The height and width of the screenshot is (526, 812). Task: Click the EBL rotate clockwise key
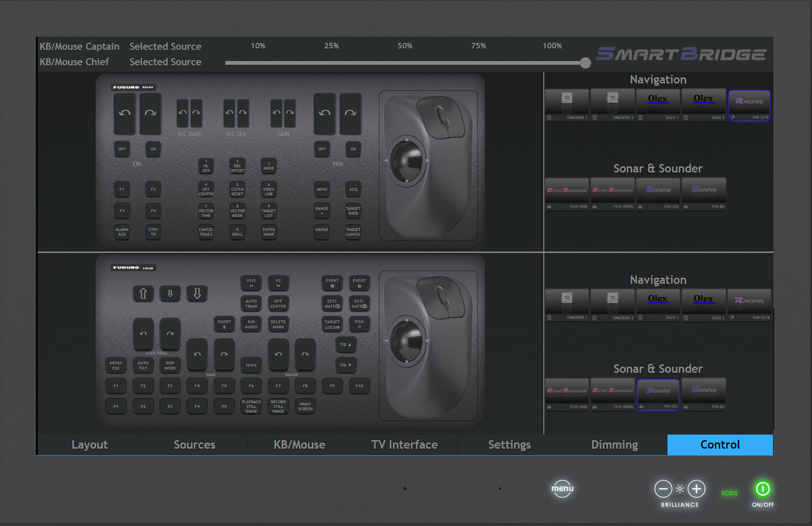tap(150, 114)
